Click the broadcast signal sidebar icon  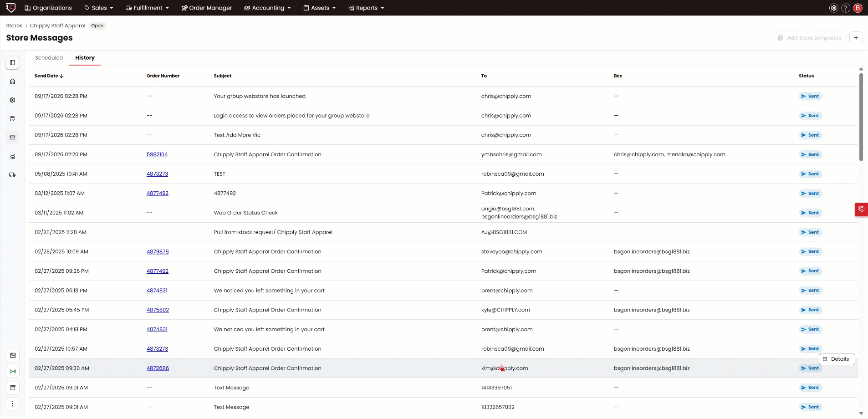[x=13, y=372]
